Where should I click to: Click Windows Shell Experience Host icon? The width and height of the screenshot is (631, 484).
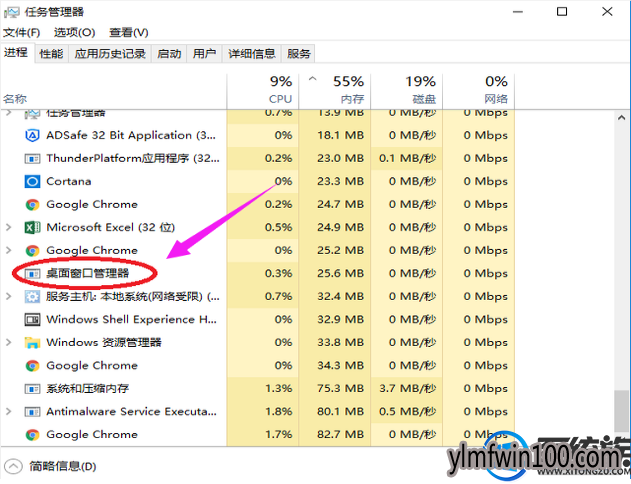pyautogui.click(x=32, y=320)
